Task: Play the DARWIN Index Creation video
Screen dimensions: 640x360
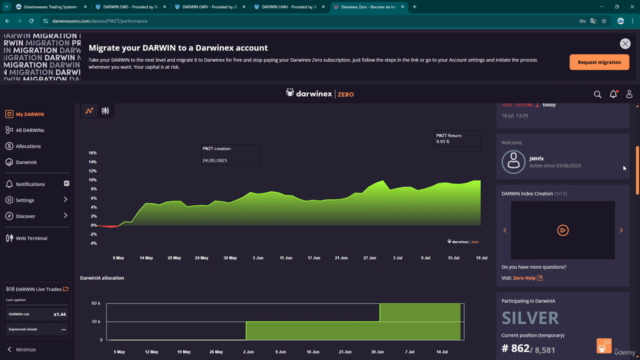Action: (562, 230)
